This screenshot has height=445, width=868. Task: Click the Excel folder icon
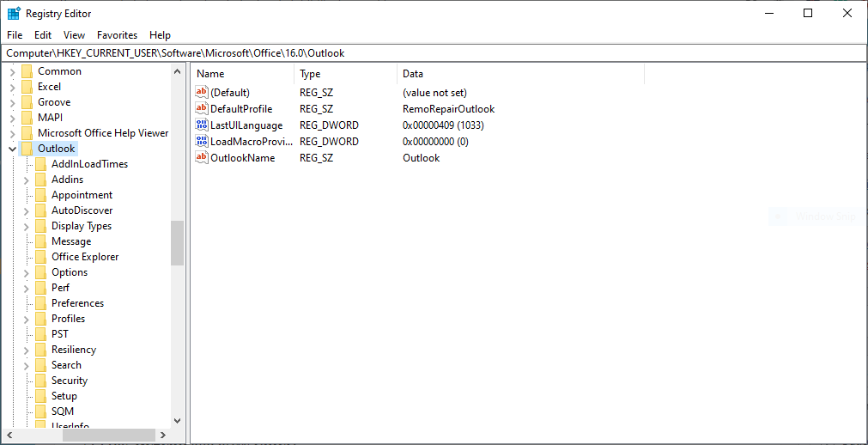tap(27, 87)
